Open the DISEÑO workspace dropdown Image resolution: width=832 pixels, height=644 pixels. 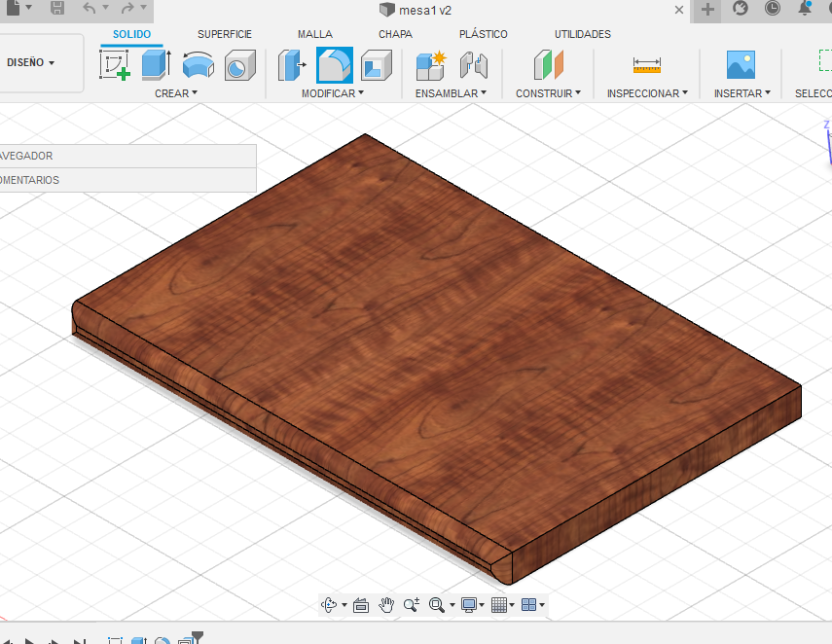(31, 62)
